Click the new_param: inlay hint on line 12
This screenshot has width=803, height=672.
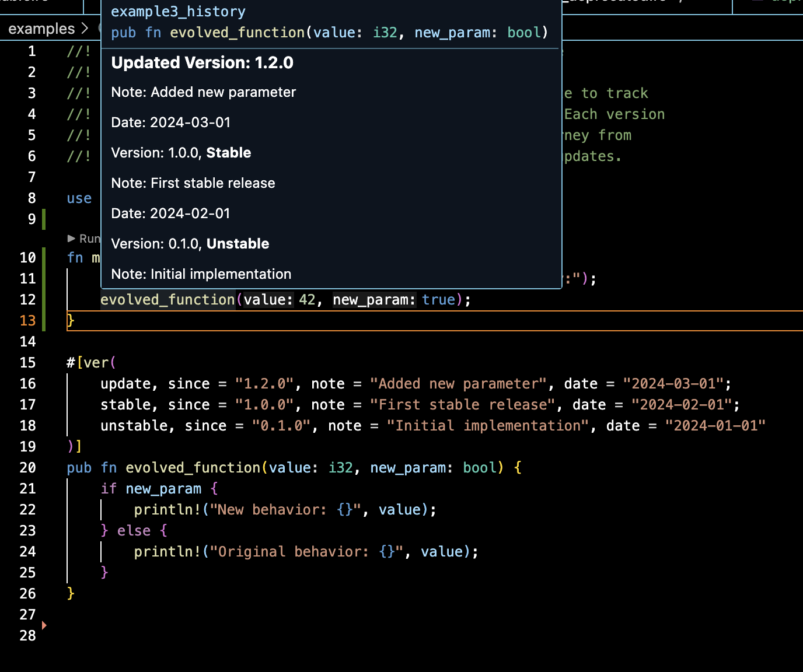373,299
